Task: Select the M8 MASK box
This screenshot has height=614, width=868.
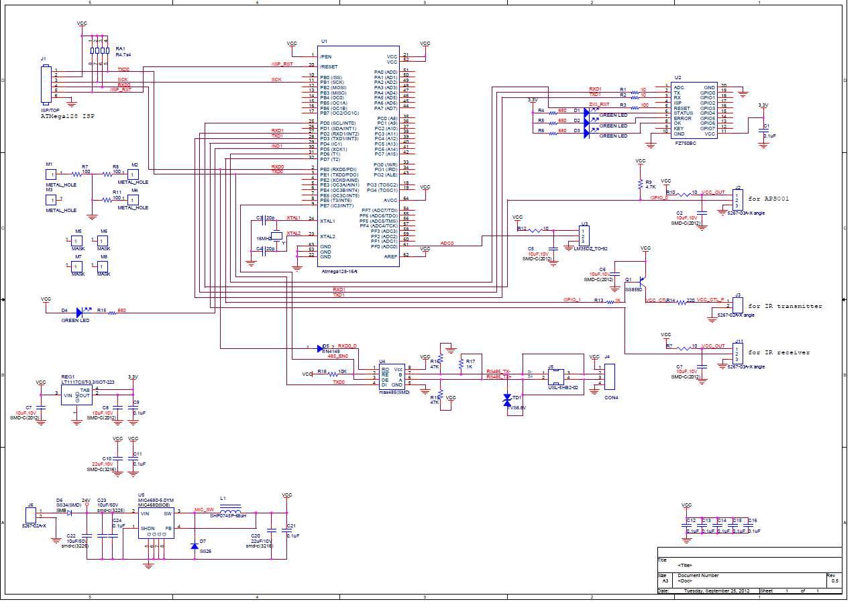Action: pyautogui.click(x=102, y=266)
